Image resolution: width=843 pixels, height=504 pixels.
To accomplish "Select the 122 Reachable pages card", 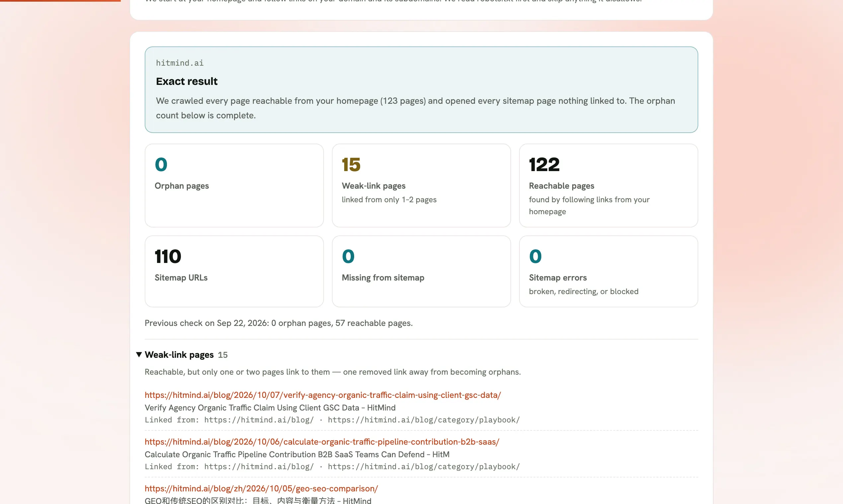I will [x=608, y=185].
